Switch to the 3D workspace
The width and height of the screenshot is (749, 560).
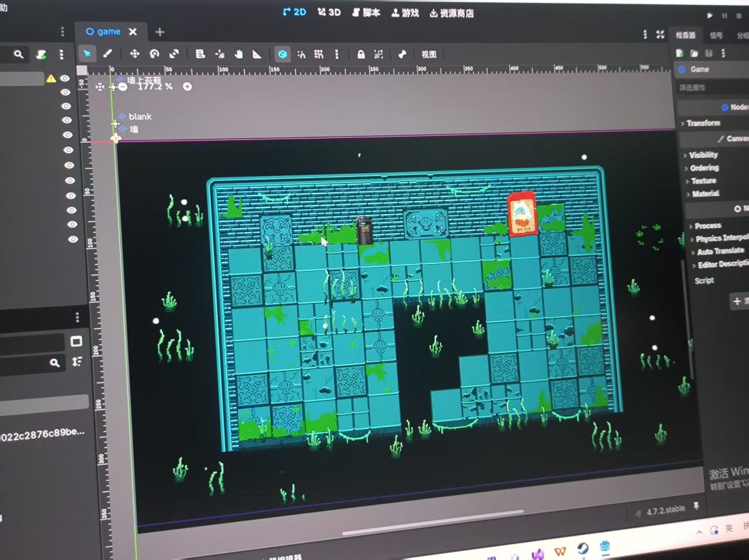point(329,12)
